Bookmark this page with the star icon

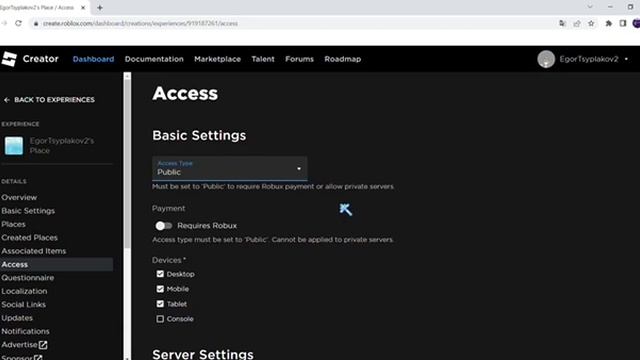click(591, 23)
